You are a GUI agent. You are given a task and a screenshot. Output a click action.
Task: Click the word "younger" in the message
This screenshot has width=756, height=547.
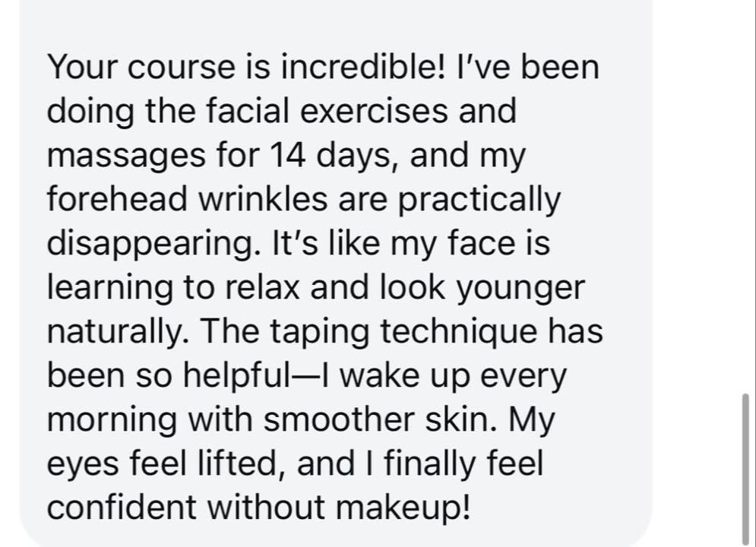coord(520,289)
